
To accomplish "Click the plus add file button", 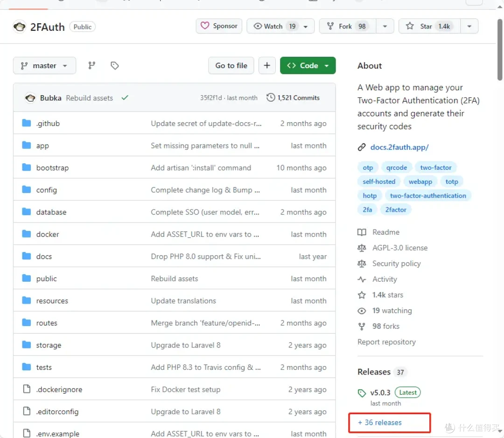I will 267,66.
